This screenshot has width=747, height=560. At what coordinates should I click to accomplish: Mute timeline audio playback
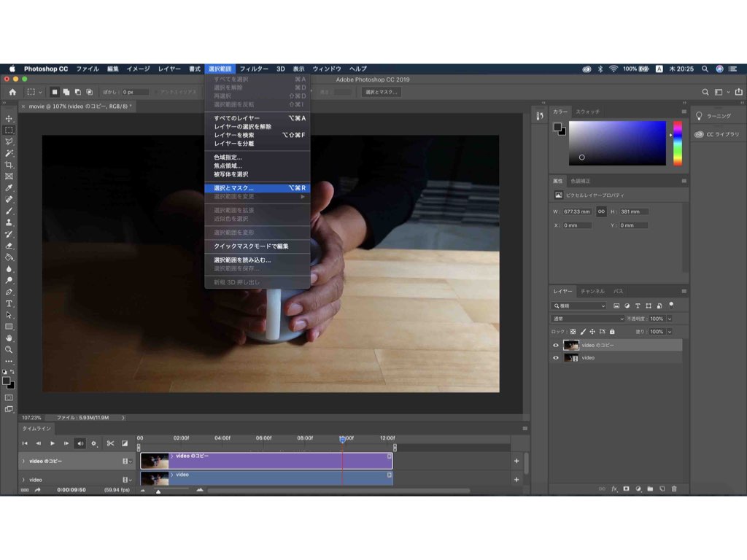(x=80, y=443)
